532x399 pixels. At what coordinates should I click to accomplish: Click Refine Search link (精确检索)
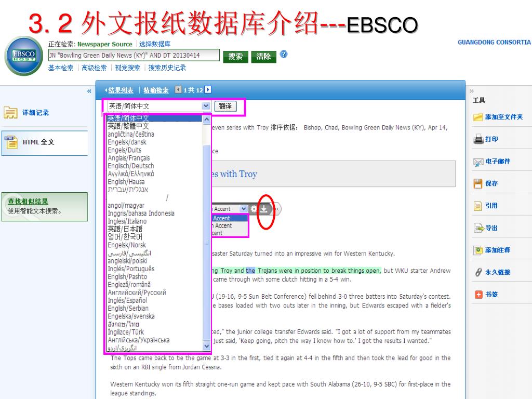pyautogui.click(x=156, y=90)
